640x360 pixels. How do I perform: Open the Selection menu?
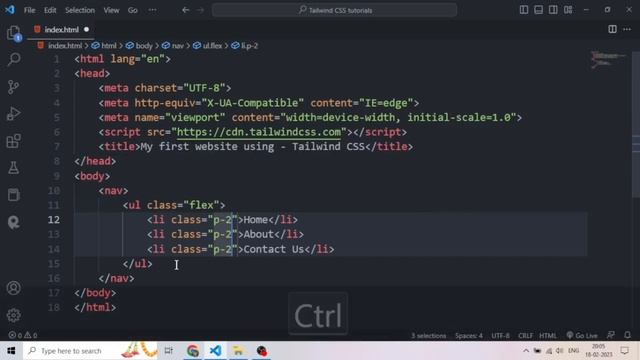[80, 10]
